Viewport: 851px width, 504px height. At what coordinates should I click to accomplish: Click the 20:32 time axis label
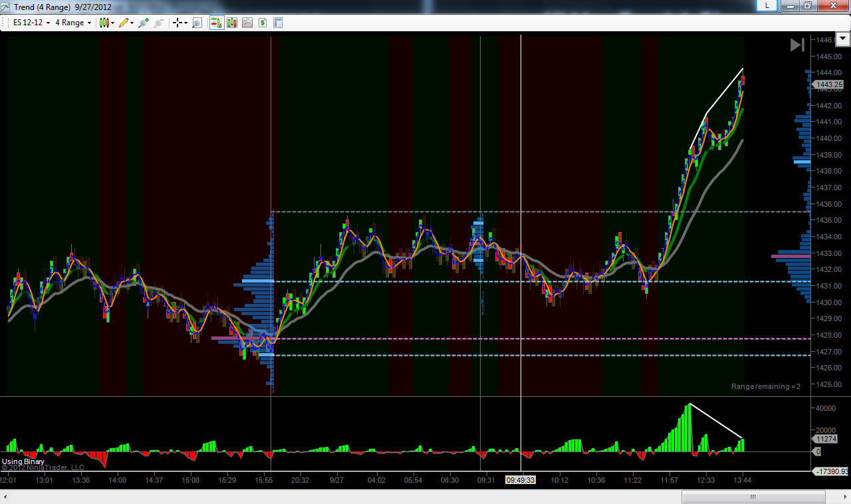pos(300,480)
